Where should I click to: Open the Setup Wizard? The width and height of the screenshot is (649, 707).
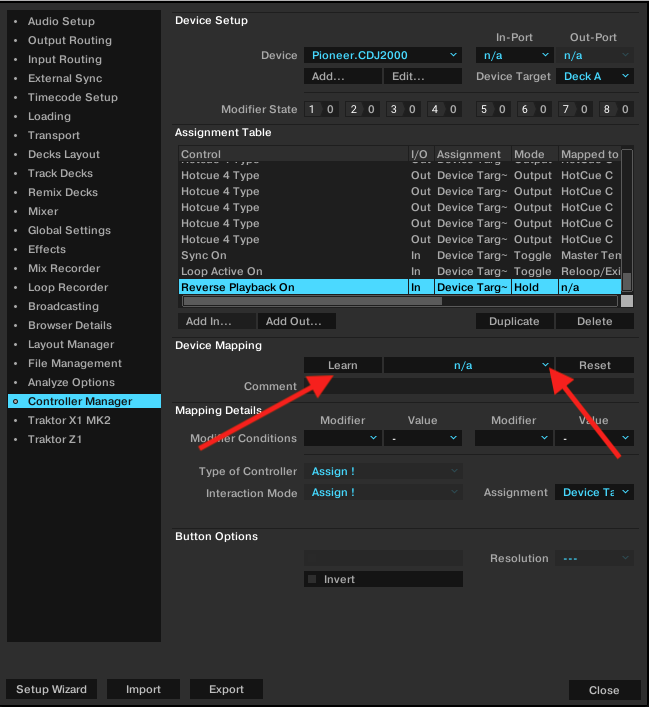[x=51, y=689]
